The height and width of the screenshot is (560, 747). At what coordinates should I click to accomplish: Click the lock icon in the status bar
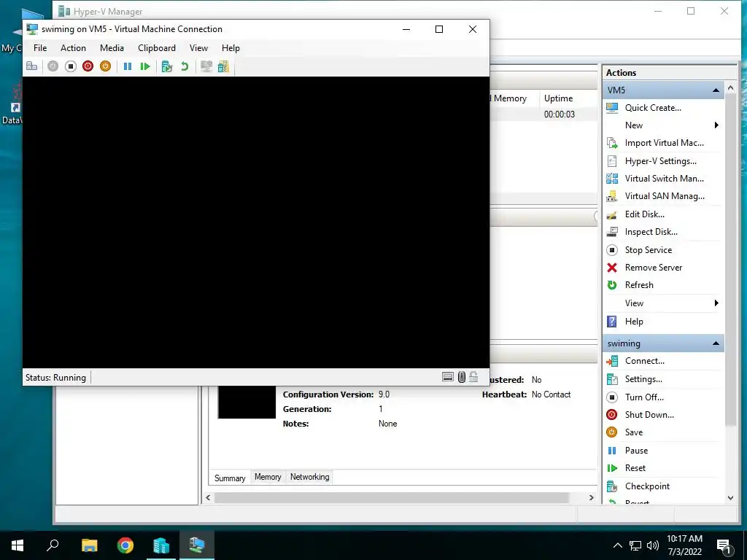pos(473,377)
